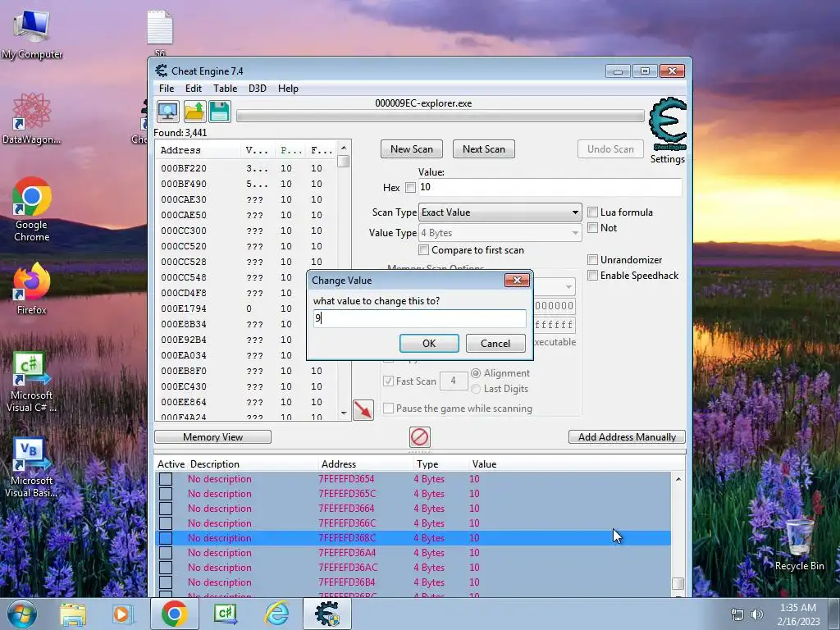This screenshot has width=840, height=630.
Task: Open Windows Media Player from the taskbar
Action: coord(121,614)
